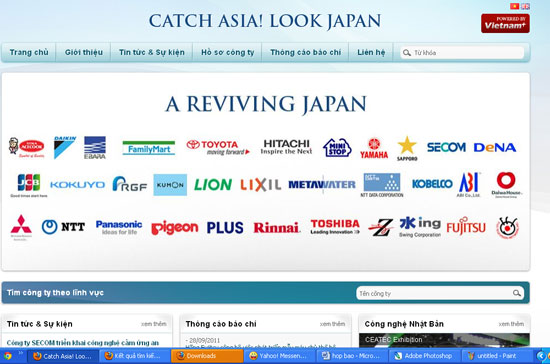Switch language with the UK flag
This screenshot has width=550, height=364.
(525, 6)
